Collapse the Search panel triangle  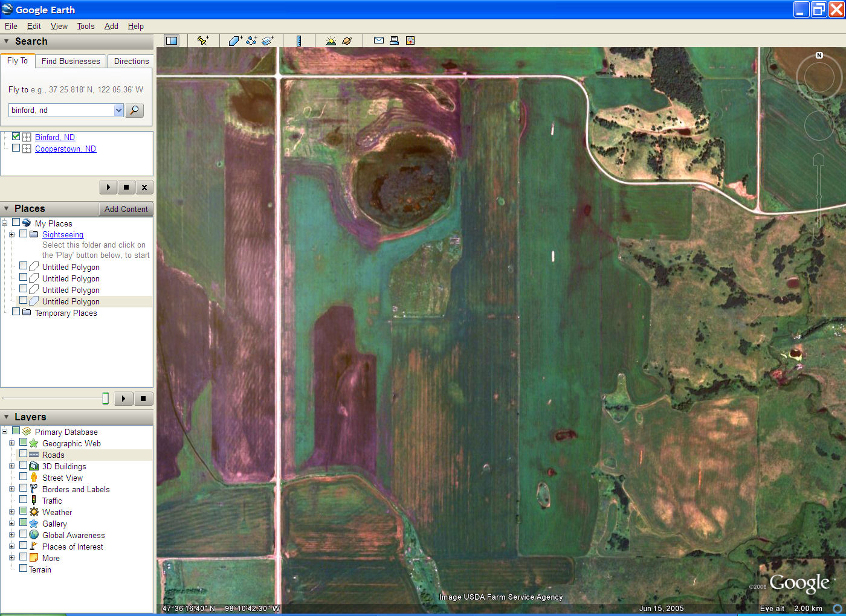pos(7,41)
